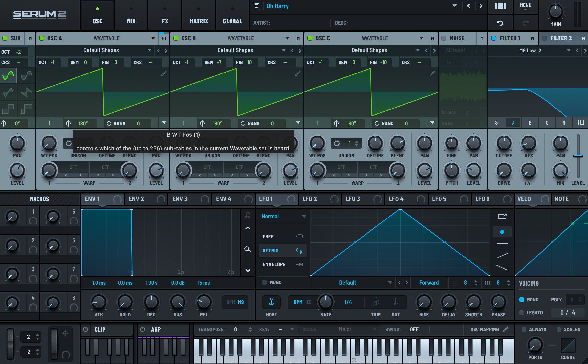Open OSC B WAVETABLE type dropdown
The height and width of the screenshot is (364, 588).
coord(287,38)
